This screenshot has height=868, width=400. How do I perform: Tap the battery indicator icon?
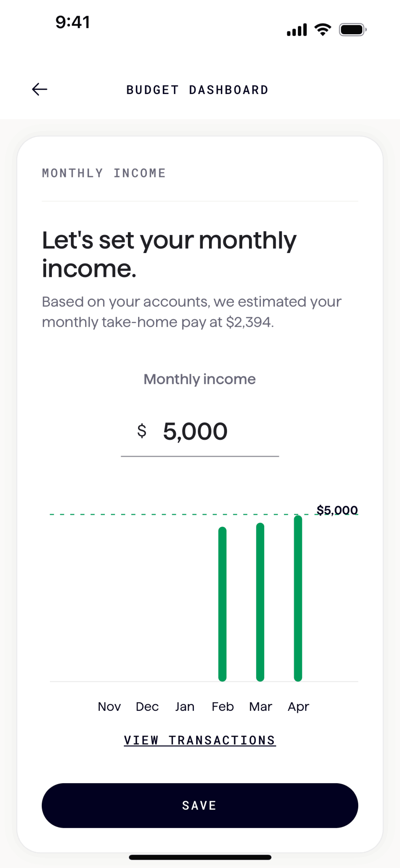tap(353, 30)
